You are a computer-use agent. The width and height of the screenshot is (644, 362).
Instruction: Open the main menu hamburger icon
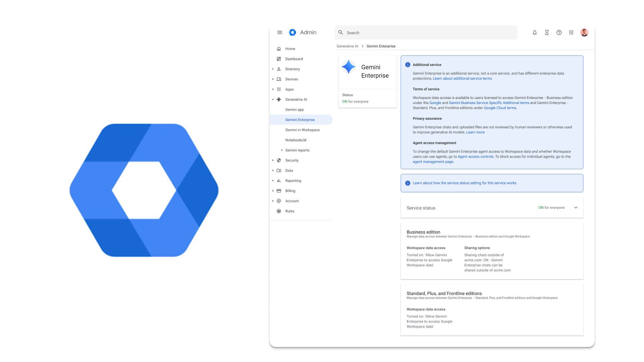click(280, 33)
